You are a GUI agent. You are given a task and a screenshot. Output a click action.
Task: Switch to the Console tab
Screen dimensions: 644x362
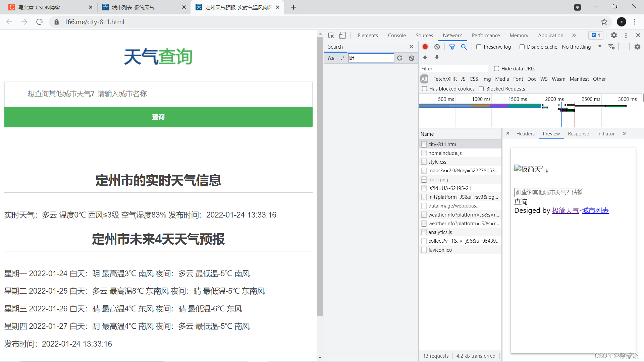coord(397,36)
